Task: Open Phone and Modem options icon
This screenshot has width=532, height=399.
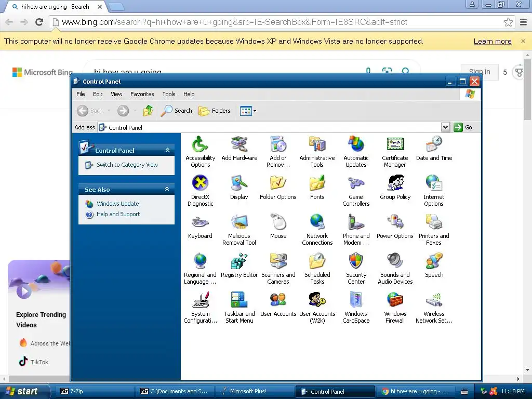Action: point(355,230)
